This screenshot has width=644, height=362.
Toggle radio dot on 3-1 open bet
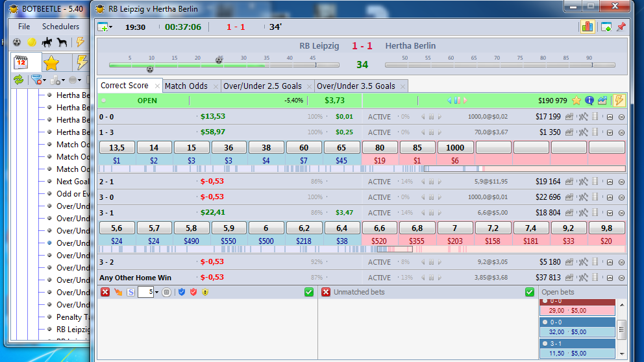[545, 344]
